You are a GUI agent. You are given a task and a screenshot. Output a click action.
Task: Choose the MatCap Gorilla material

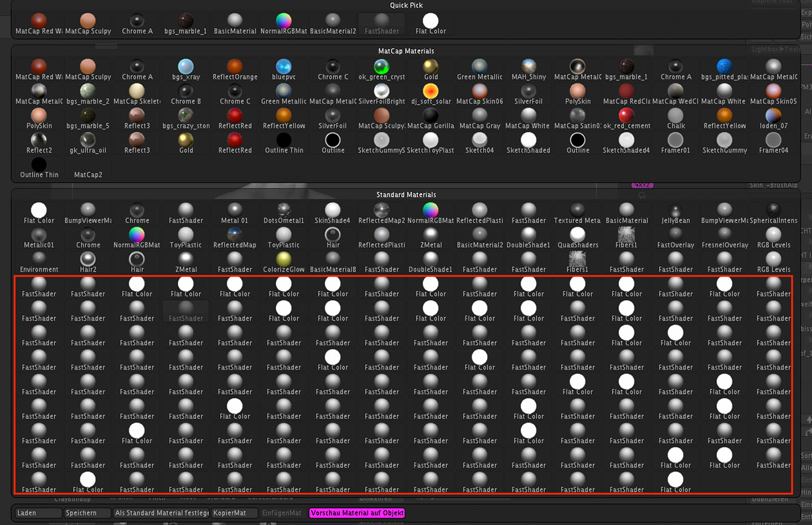coord(430,117)
